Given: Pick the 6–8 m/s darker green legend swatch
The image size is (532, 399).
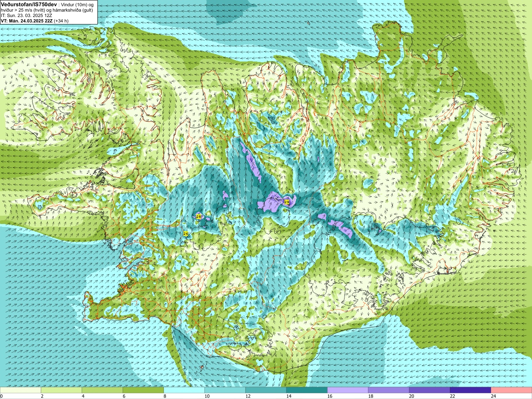Looking at the screenshot, I should click(x=143, y=390).
